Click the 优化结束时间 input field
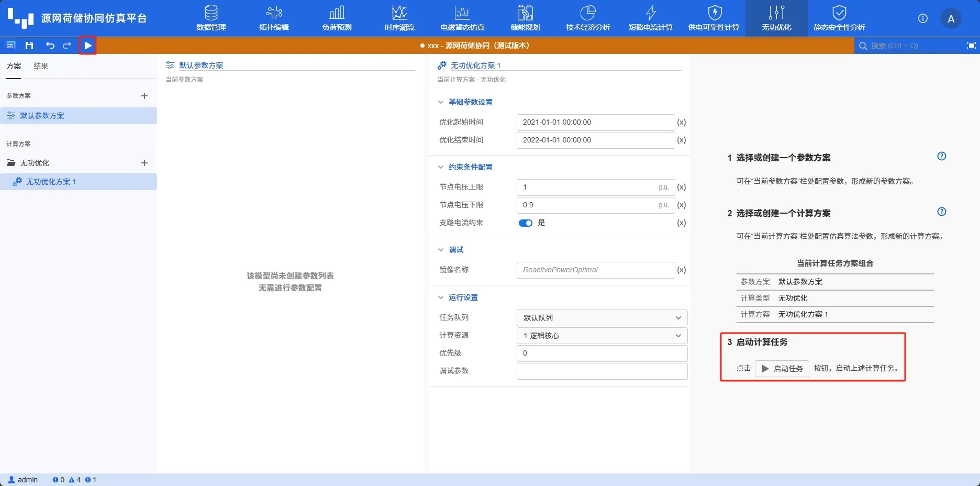This screenshot has width=980, height=486. pyautogui.click(x=596, y=140)
